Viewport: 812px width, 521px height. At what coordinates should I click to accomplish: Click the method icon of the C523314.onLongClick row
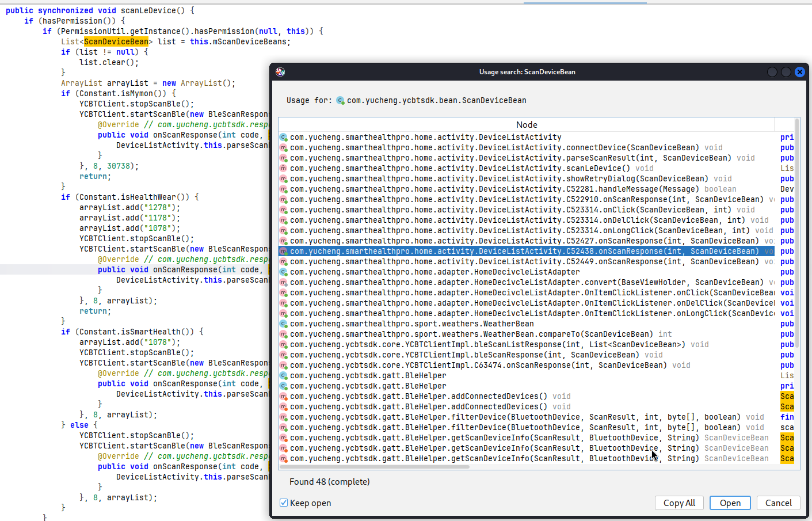point(284,230)
